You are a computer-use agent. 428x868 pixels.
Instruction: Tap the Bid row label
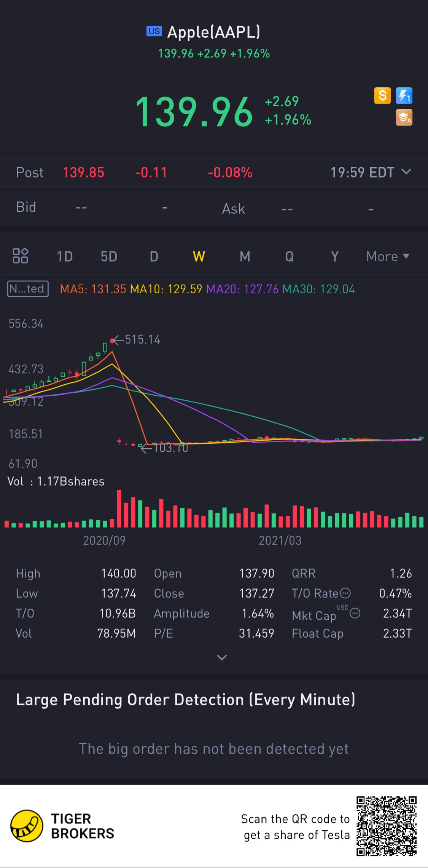(x=26, y=207)
